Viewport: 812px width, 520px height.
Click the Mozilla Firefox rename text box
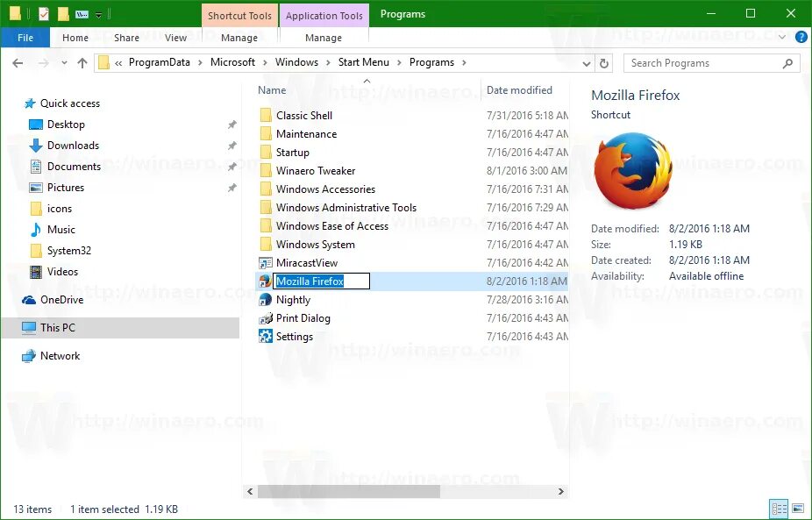pos(321,281)
